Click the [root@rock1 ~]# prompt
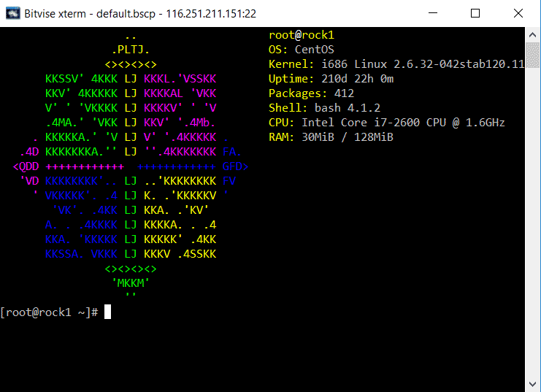Image resolution: width=541 pixels, height=392 pixels. [x=49, y=312]
